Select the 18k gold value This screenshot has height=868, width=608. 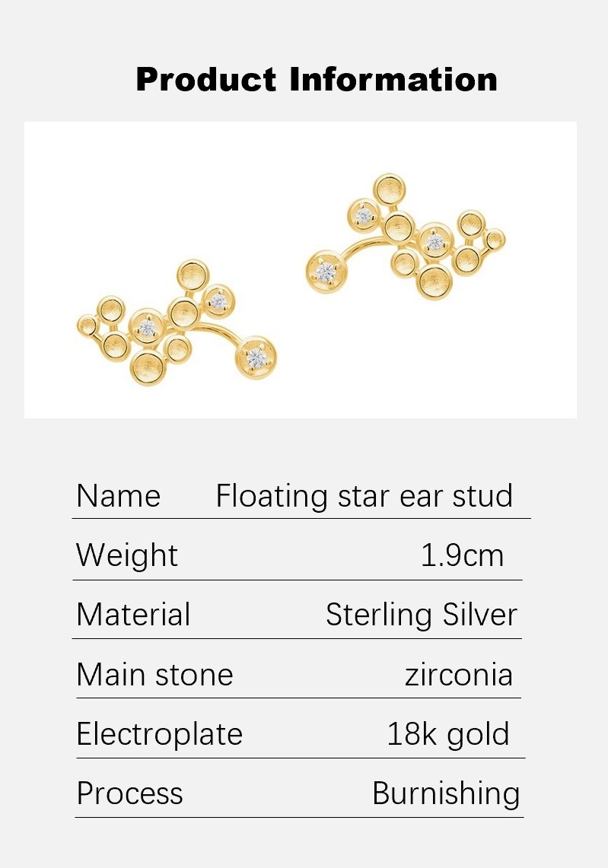coord(448,735)
